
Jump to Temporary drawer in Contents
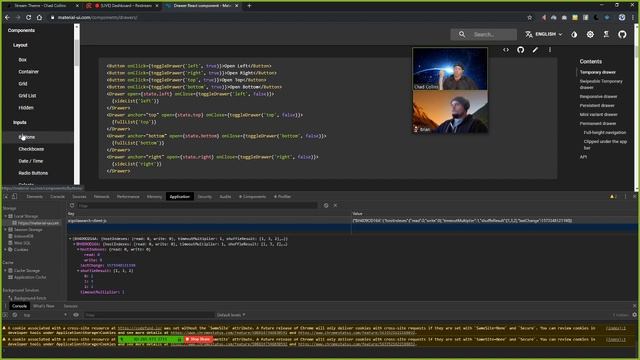point(598,72)
